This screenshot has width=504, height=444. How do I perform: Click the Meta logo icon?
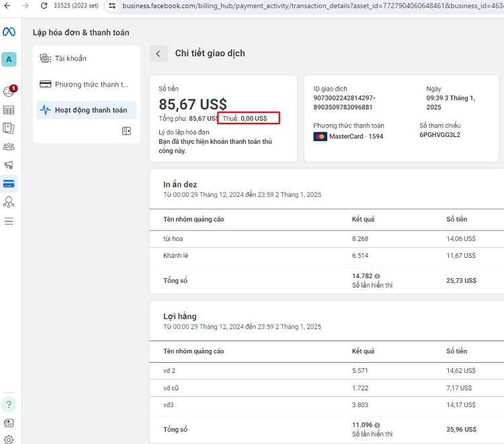(9, 32)
